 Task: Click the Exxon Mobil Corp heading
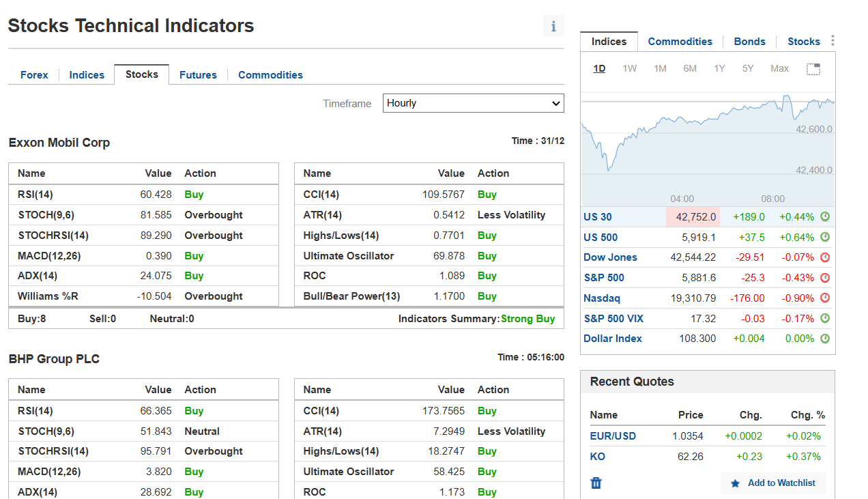click(x=59, y=143)
